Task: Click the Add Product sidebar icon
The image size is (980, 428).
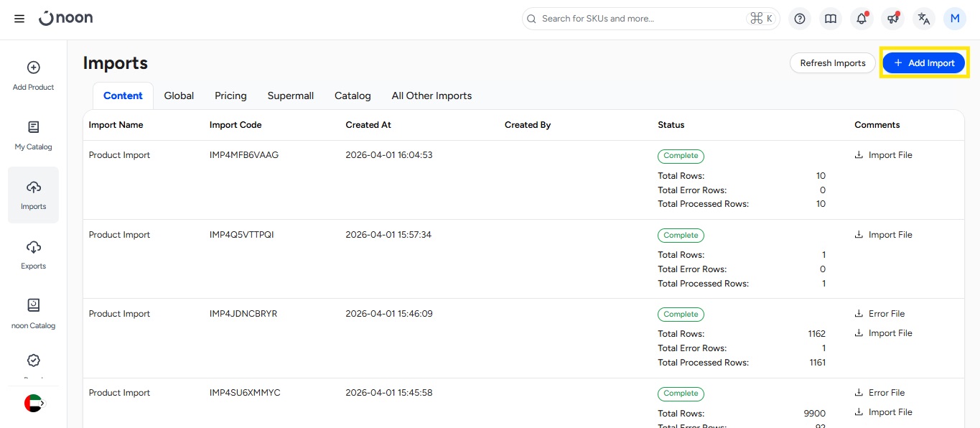Action: (33, 75)
